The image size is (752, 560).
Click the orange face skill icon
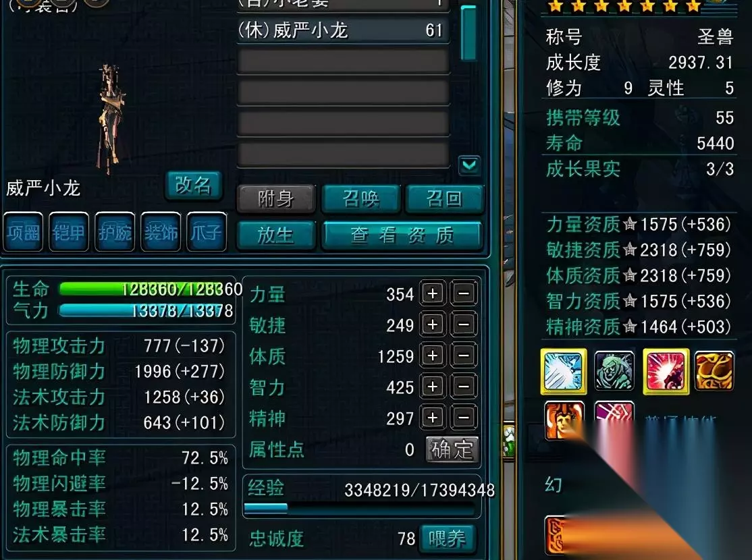coord(564,420)
